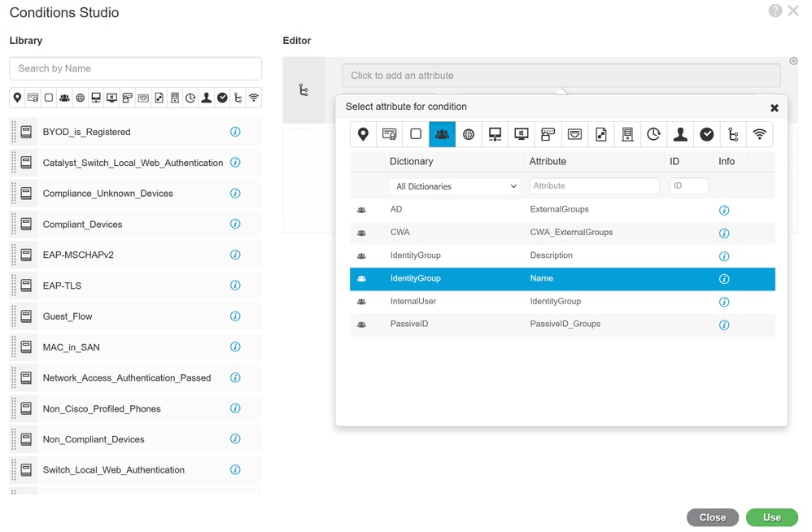Show info for AD ExternalGroups attribute

724,210
